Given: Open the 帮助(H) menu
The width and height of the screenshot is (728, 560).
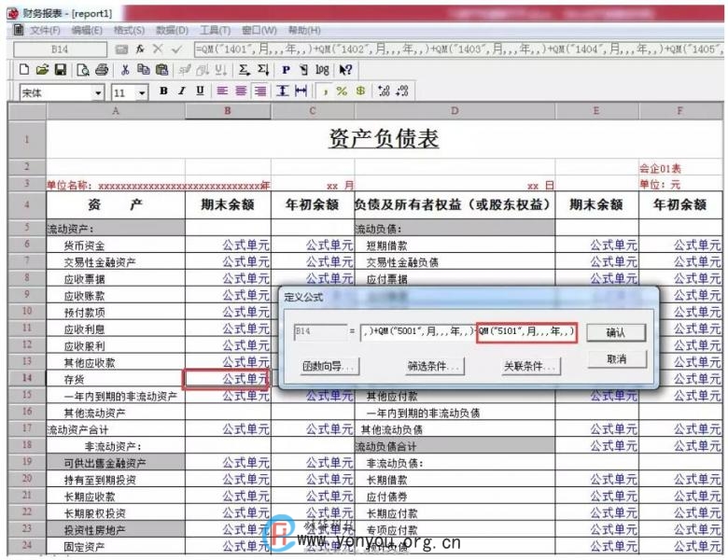Looking at the screenshot, I should (x=304, y=31).
